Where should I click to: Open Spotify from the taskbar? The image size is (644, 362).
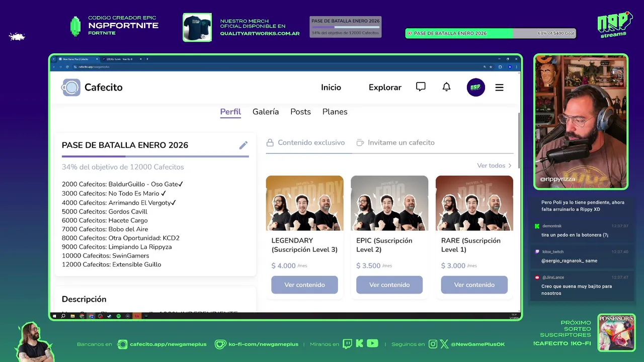tap(118, 316)
